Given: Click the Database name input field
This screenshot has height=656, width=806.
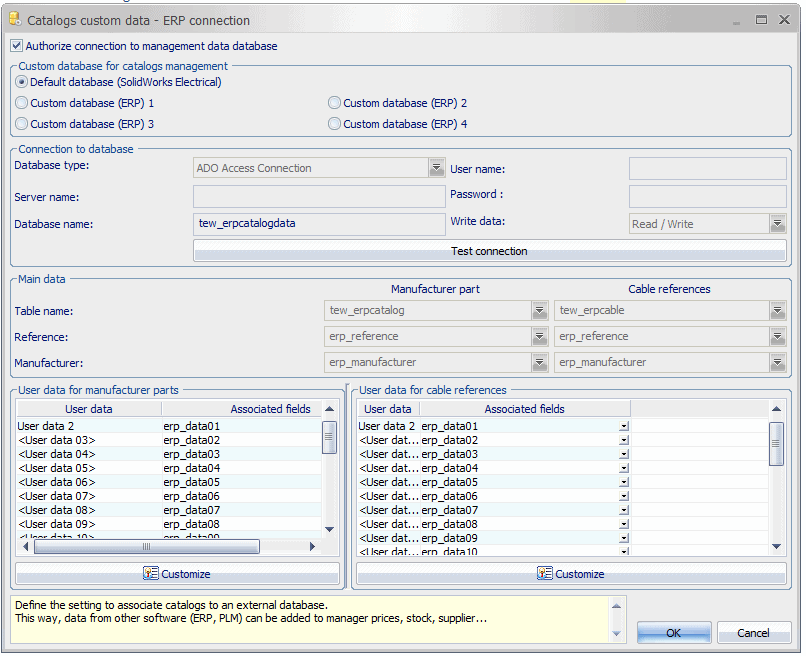Looking at the screenshot, I should coord(319,224).
